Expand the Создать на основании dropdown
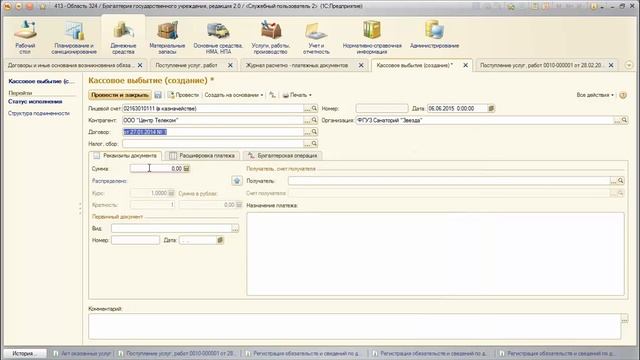The width and height of the screenshot is (640, 360). [x=234, y=95]
